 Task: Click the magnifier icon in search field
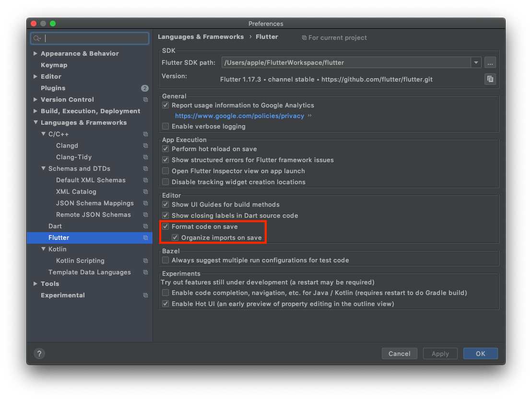point(37,37)
